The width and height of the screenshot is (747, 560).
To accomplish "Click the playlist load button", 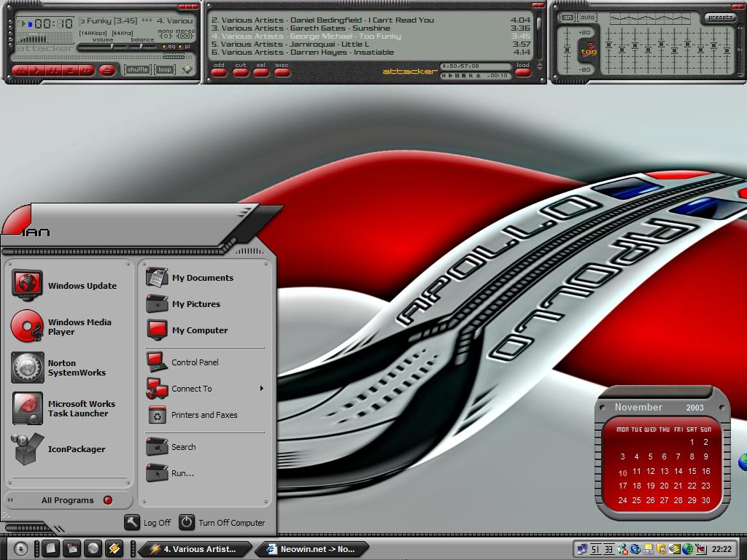I will [x=522, y=69].
